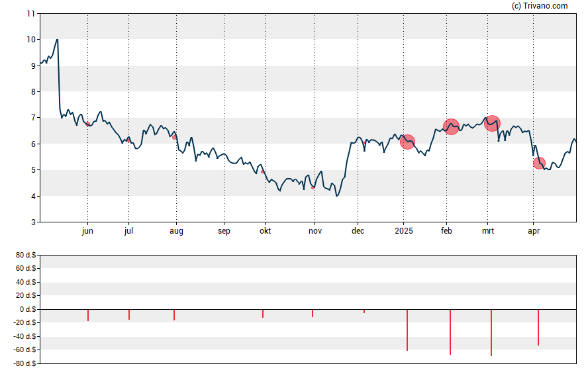
Task: Click the small red dot just before the okt gridline
Action: click(262, 171)
